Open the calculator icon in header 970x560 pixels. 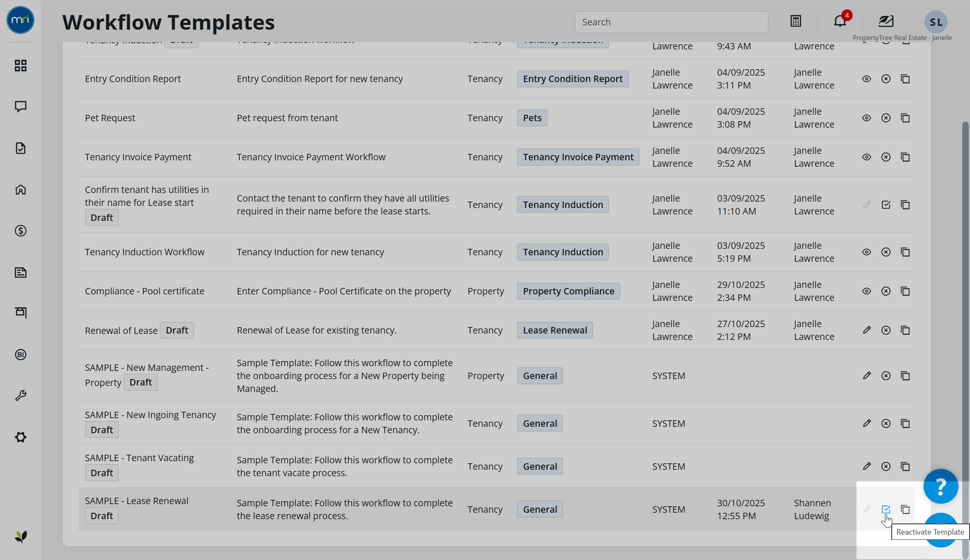pyautogui.click(x=796, y=21)
